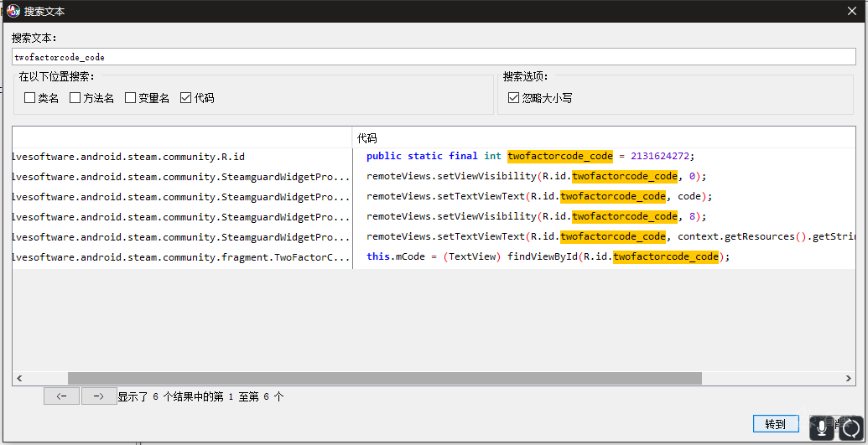Click the microphone overlay icon
Image resolution: width=868 pixels, height=445 pixels.
click(822, 428)
